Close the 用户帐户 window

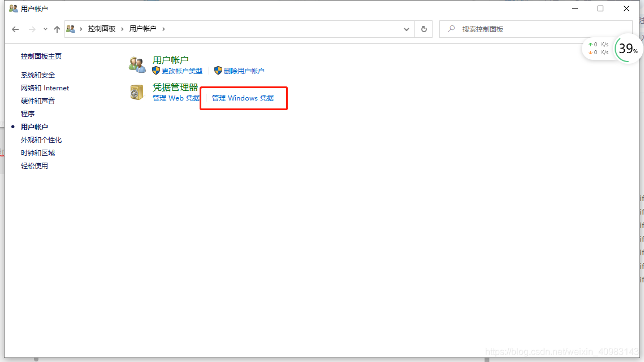[x=626, y=8]
